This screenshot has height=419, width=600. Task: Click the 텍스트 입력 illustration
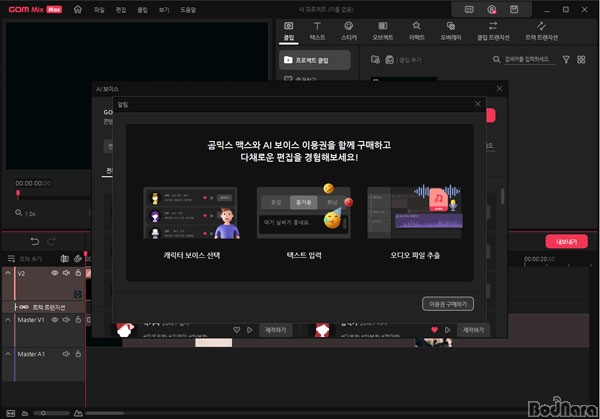(x=304, y=211)
